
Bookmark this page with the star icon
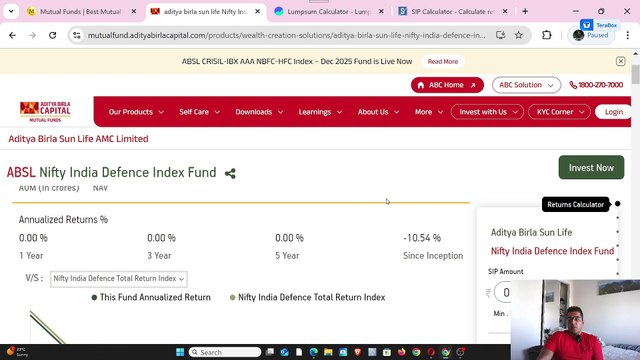518,35
